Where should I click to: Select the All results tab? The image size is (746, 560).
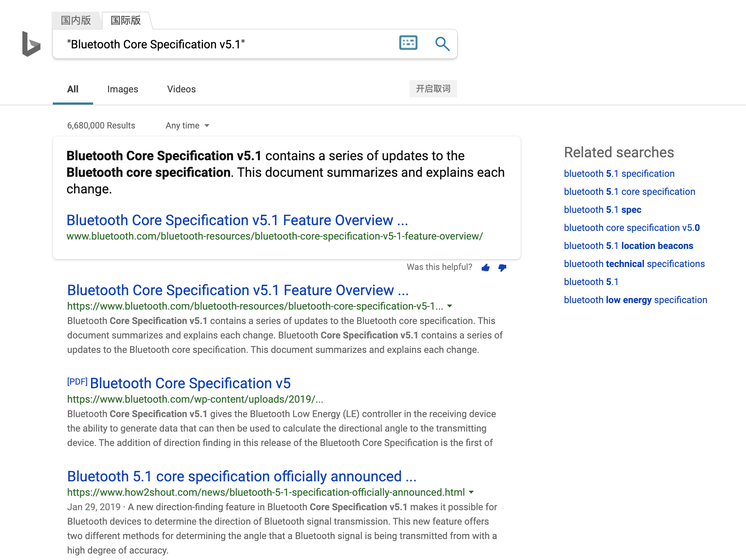[73, 89]
